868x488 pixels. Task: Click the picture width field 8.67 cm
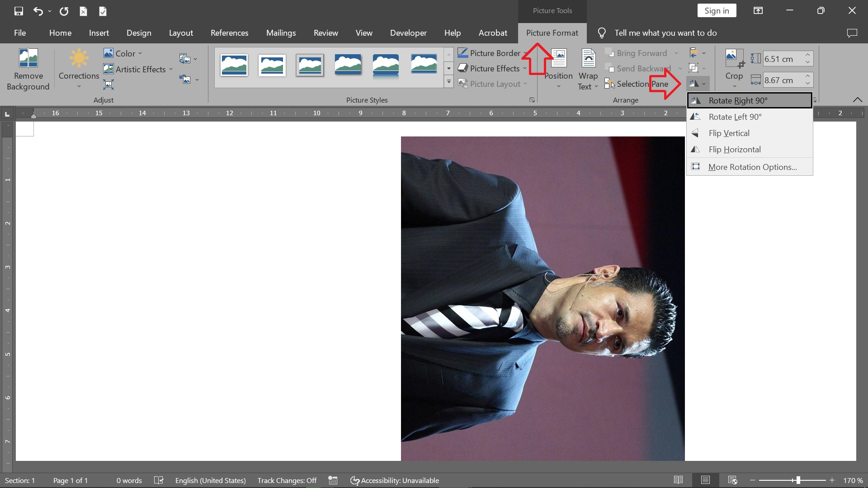[x=782, y=80]
